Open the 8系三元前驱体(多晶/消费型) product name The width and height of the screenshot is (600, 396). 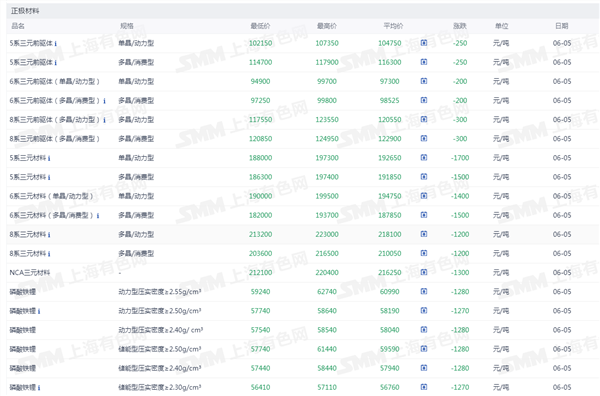(55, 139)
